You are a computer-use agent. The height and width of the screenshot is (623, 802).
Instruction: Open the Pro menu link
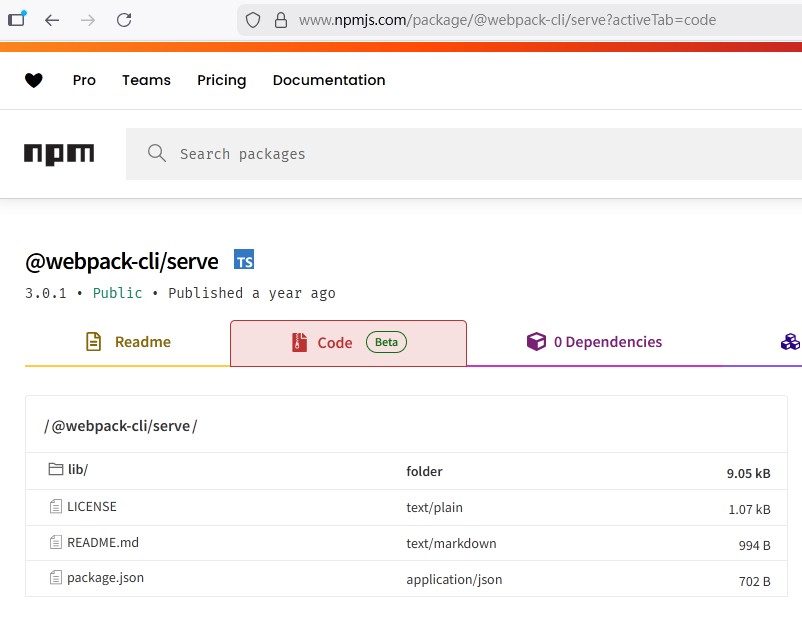click(x=84, y=80)
